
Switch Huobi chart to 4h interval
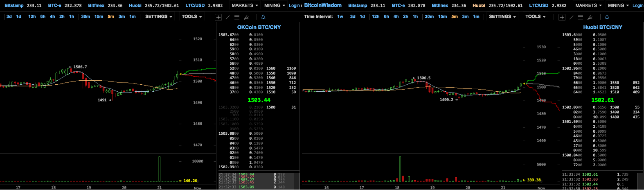[396, 16]
